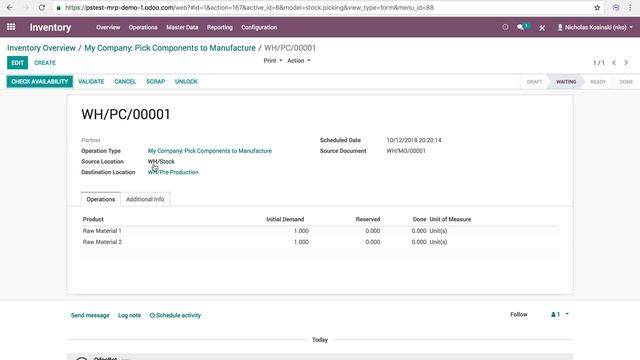Open the Operation Type link value
Image resolution: width=640 pixels, height=360 pixels.
click(210, 151)
